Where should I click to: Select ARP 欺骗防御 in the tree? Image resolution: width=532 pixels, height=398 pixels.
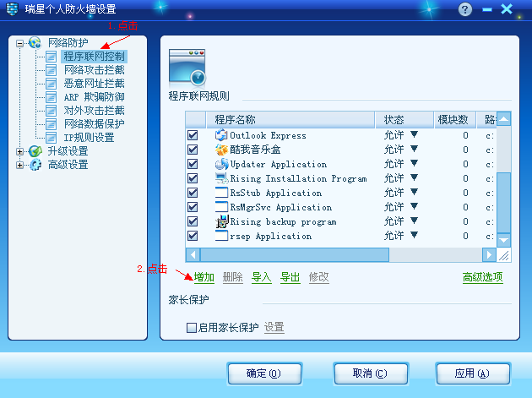pyautogui.click(x=94, y=97)
